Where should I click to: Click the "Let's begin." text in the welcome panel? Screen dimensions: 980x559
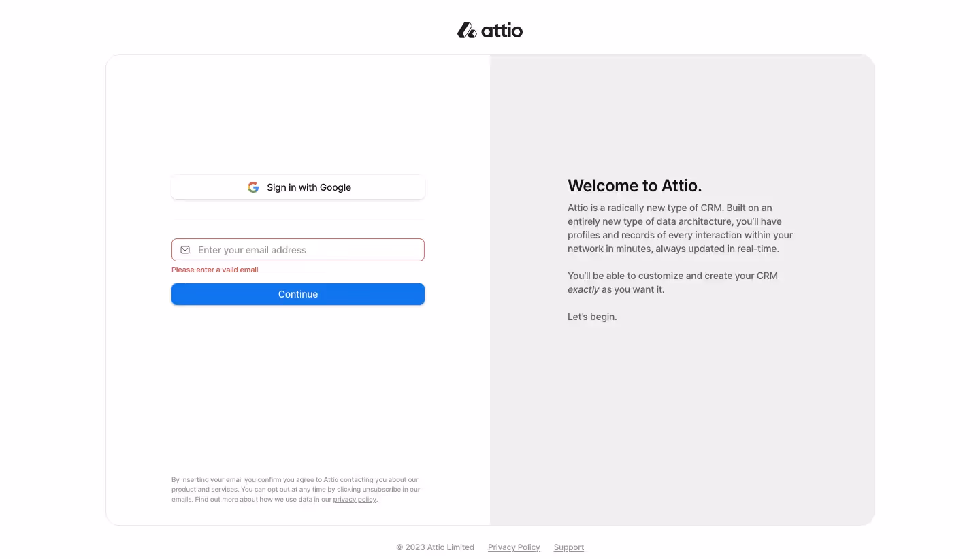(591, 317)
